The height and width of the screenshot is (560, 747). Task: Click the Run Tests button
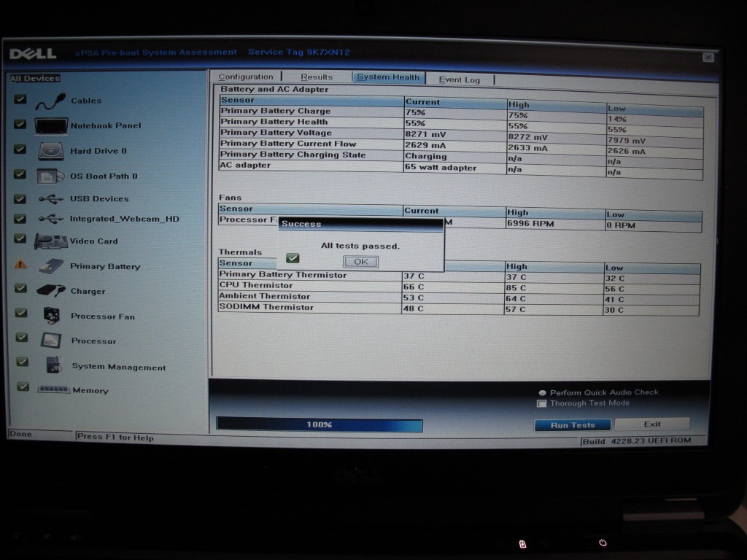click(573, 425)
